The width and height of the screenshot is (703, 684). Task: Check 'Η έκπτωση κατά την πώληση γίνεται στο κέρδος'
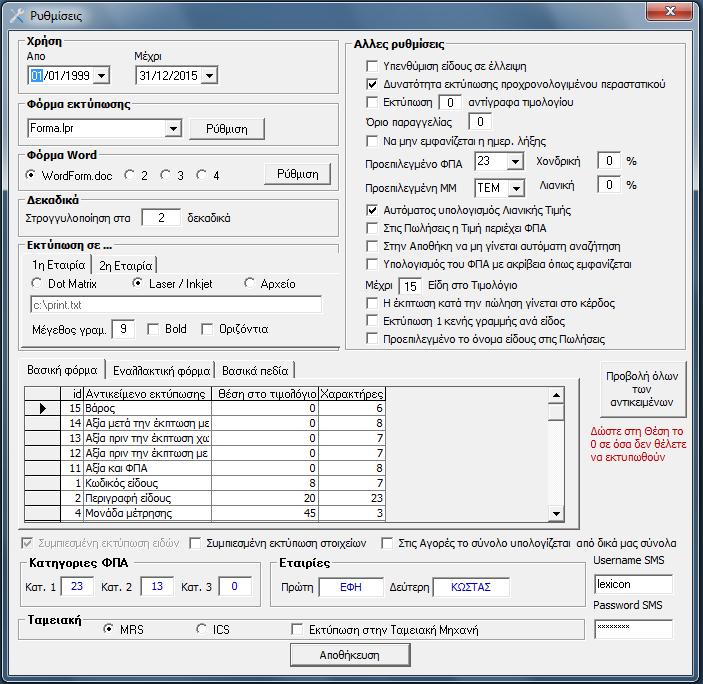[x=372, y=303]
